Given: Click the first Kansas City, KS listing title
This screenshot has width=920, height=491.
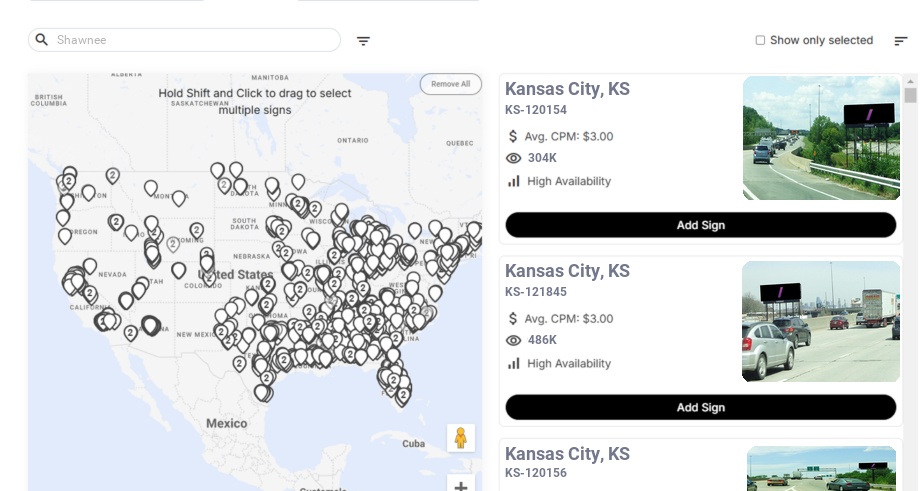Looking at the screenshot, I should pos(567,89).
